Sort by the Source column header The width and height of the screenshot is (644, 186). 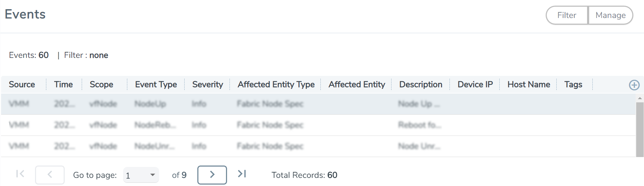point(22,84)
